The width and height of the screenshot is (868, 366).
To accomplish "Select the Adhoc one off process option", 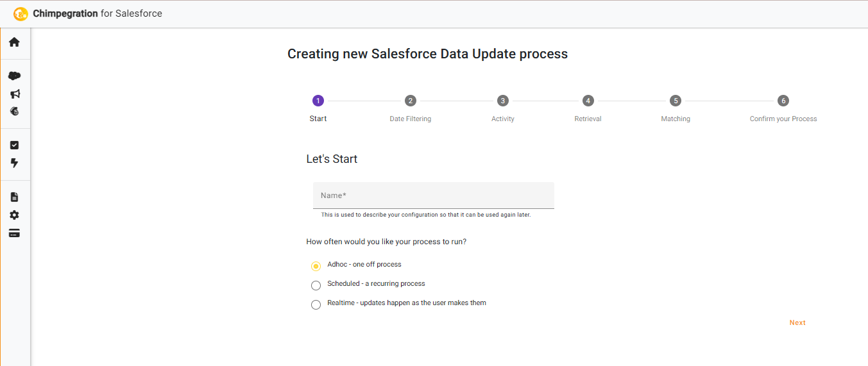I will (316, 266).
